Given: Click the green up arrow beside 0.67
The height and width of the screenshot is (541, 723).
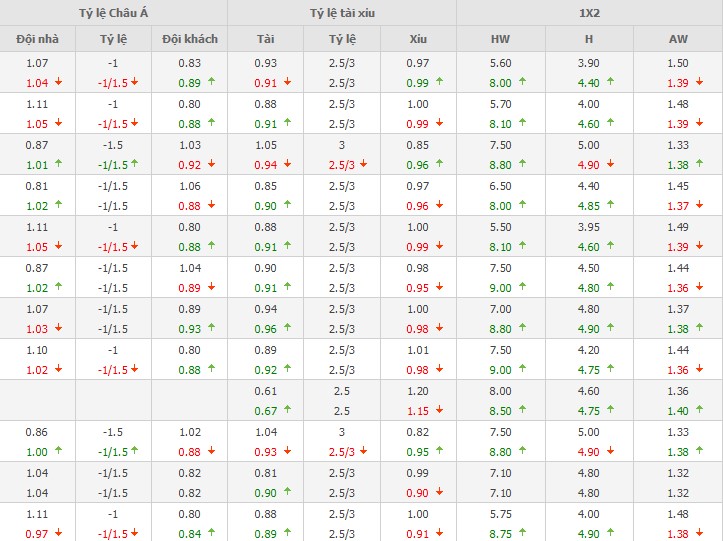Looking at the screenshot, I should (287, 411).
